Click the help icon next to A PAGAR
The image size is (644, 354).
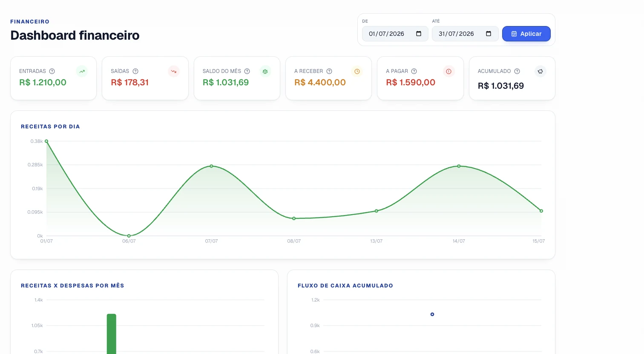[x=414, y=71]
